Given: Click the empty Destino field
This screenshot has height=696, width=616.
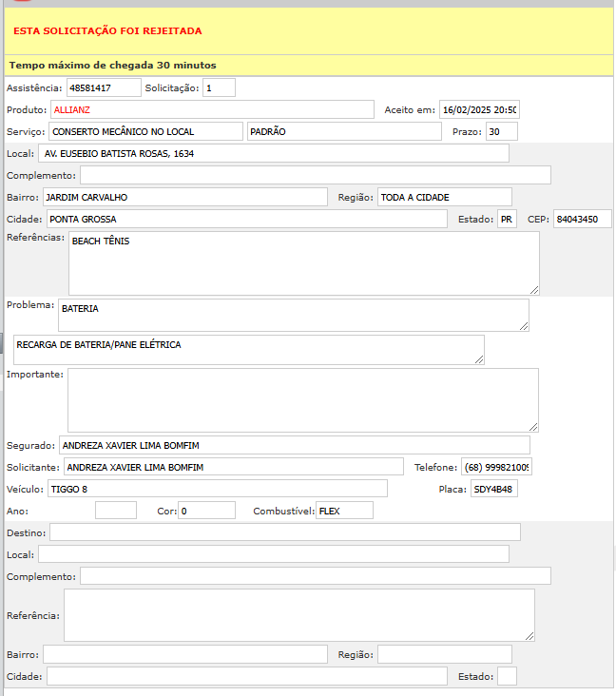Looking at the screenshot, I should click(x=284, y=532).
